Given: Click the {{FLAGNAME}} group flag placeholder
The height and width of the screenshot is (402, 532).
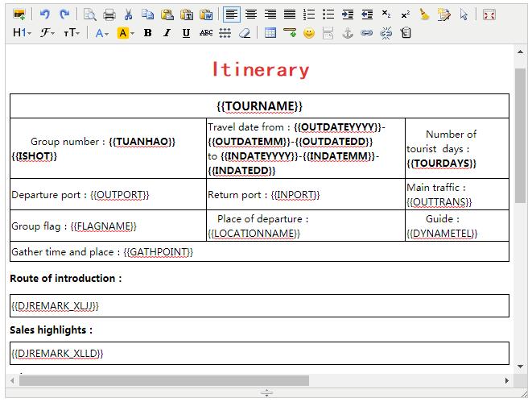Looking at the screenshot, I should coord(104,226).
